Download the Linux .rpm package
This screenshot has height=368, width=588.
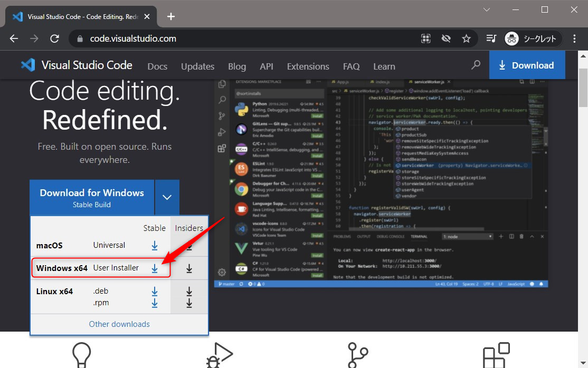pyautogui.click(x=154, y=303)
